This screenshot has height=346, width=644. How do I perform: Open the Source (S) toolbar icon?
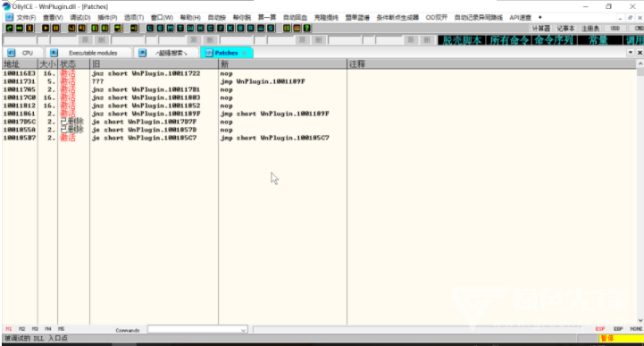click(x=271, y=29)
